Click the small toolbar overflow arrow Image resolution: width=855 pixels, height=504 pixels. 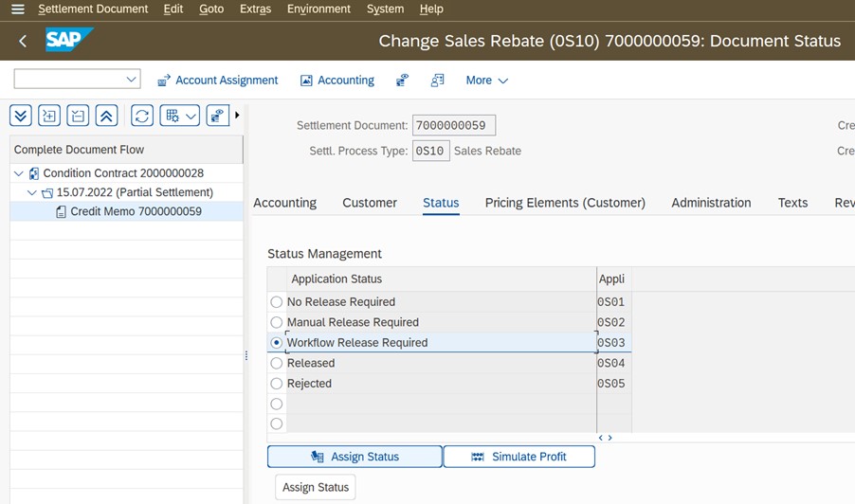coord(237,115)
